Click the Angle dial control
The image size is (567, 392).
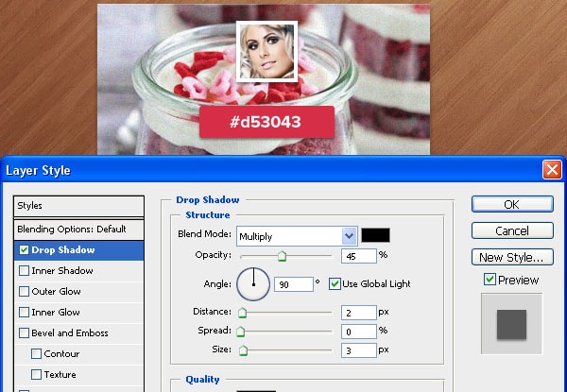click(253, 284)
